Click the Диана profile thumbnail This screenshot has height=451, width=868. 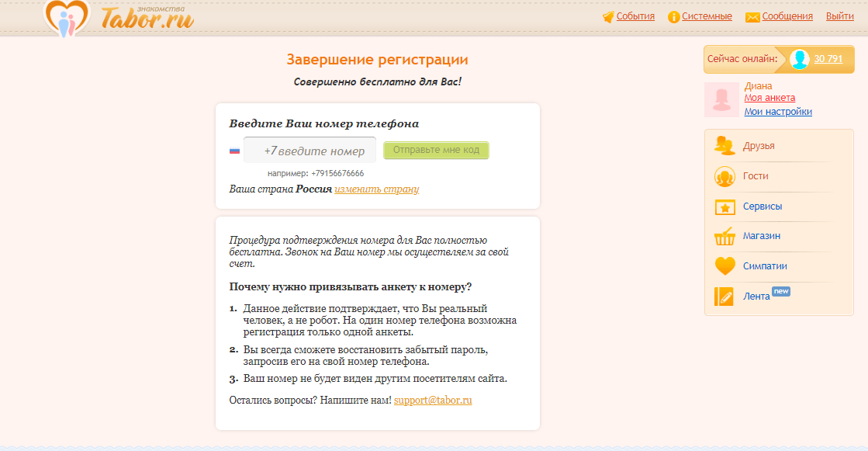click(x=721, y=99)
